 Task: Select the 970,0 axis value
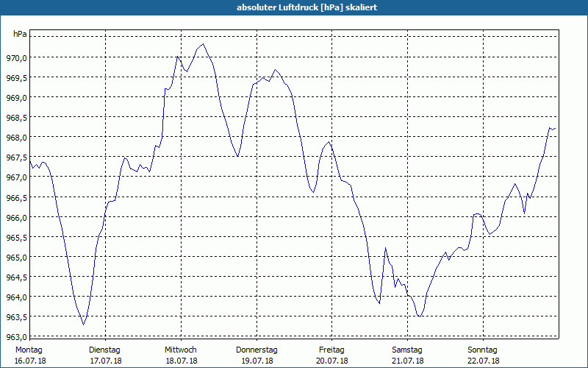[x=16, y=58]
